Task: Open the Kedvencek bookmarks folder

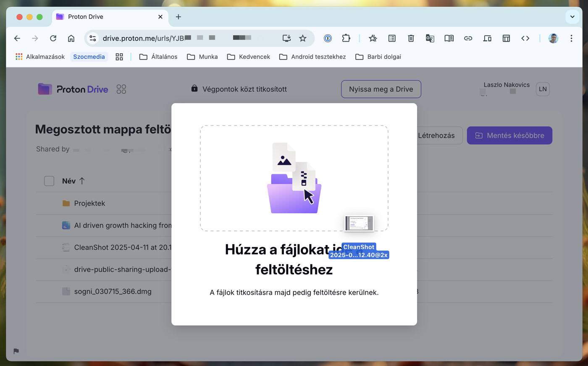Action: 249,57
